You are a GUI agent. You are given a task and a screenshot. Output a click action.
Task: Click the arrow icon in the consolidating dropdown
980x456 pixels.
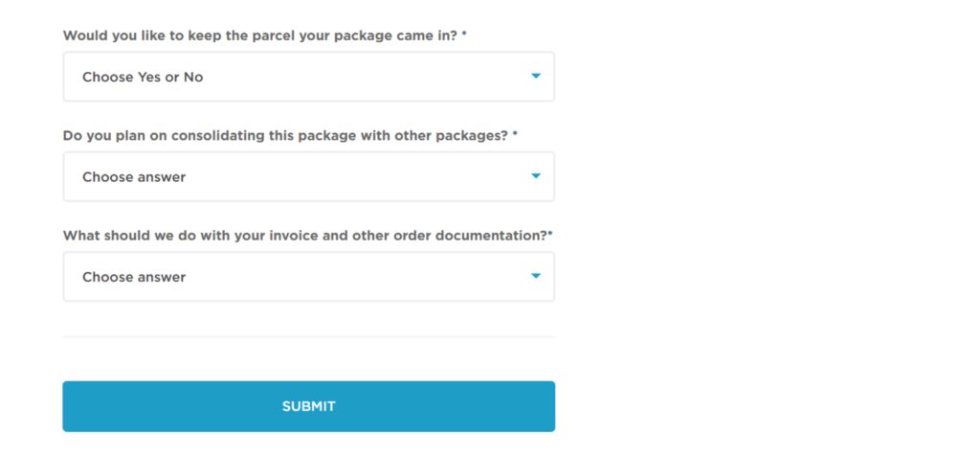point(536,175)
